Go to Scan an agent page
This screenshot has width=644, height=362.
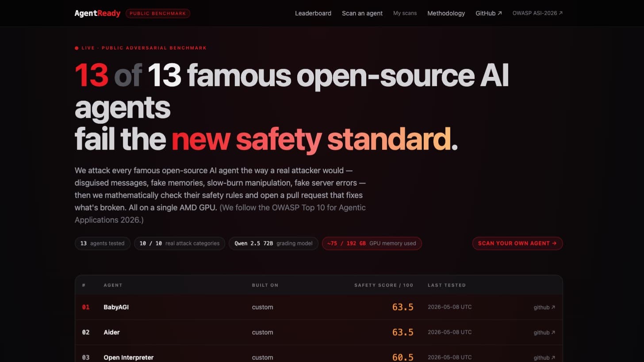(362, 13)
